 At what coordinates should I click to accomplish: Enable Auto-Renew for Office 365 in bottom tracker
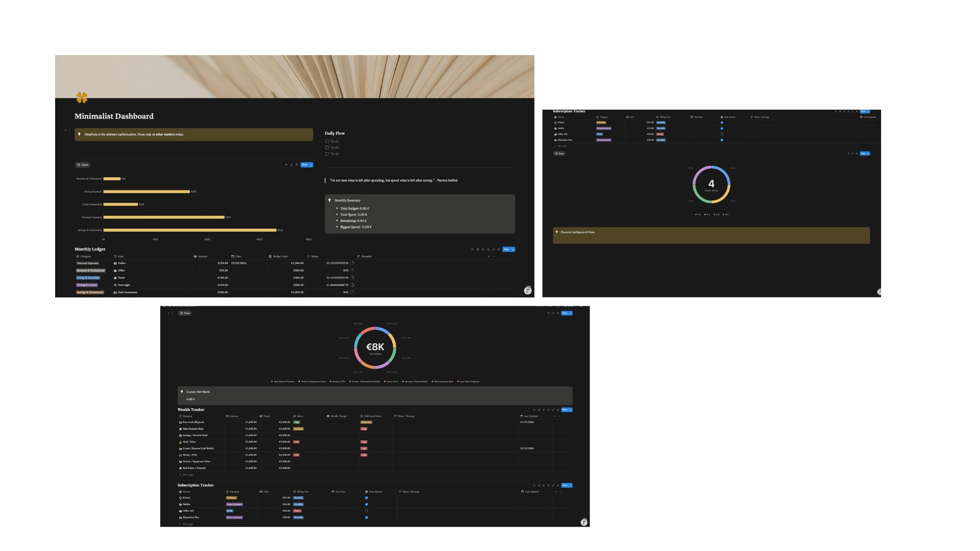pos(366,511)
